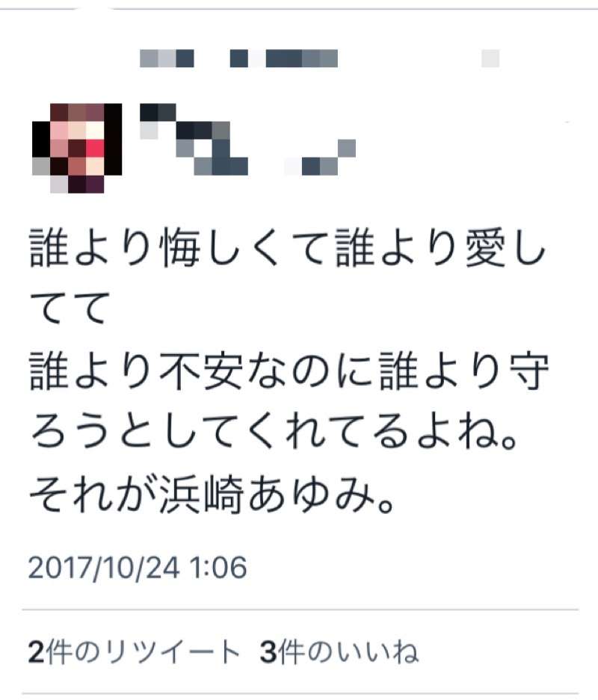The height and width of the screenshot is (700, 598).
Task: Open the timestamp 2017/10/24 1:06
Action: coord(138,568)
